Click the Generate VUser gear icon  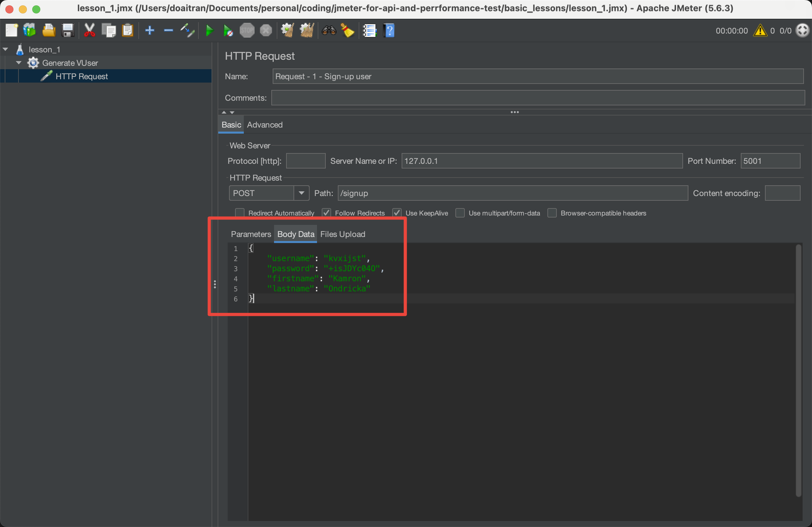click(x=33, y=63)
